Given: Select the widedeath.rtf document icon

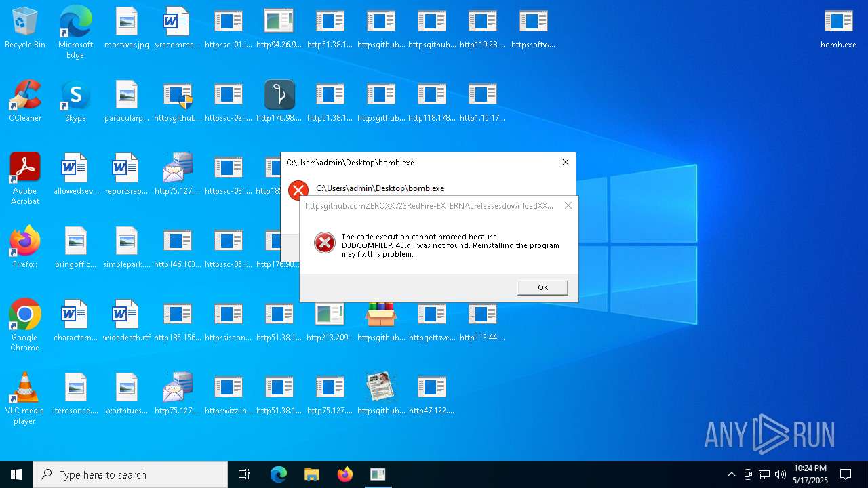Looking at the screenshot, I should pyautogui.click(x=127, y=321).
